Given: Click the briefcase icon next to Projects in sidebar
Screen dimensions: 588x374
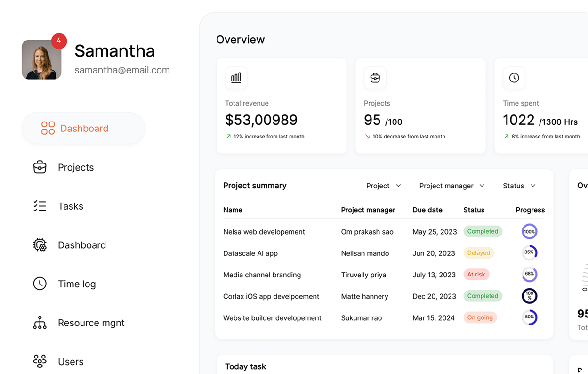Looking at the screenshot, I should pyautogui.click(x=40, y=167).
